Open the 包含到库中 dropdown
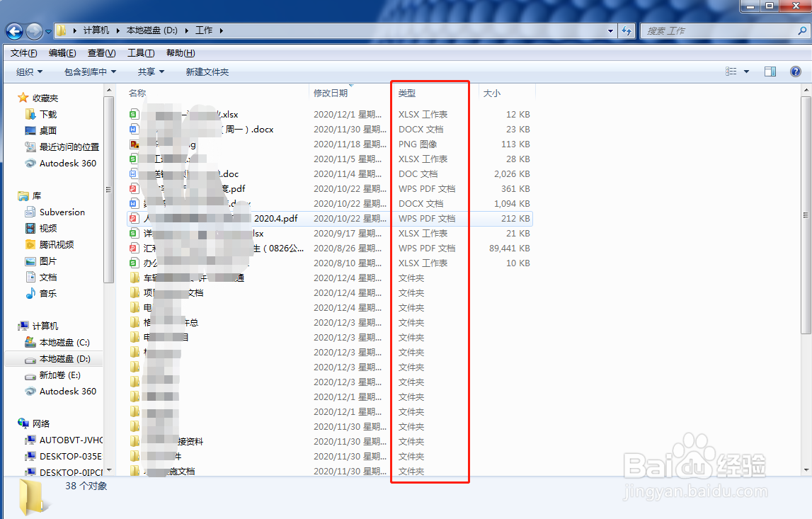The width and height of the screenshot is (812, 519). coord(90,72)
